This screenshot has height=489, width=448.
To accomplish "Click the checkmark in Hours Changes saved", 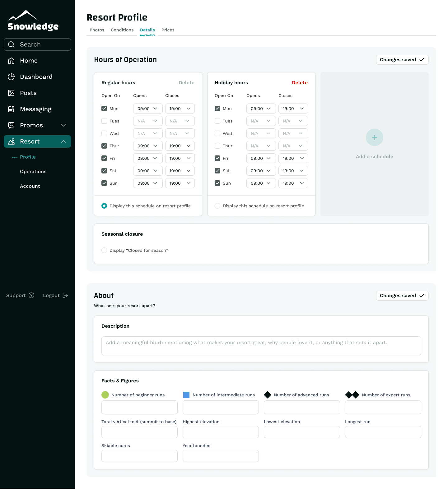I will click(x=422, y=60).
